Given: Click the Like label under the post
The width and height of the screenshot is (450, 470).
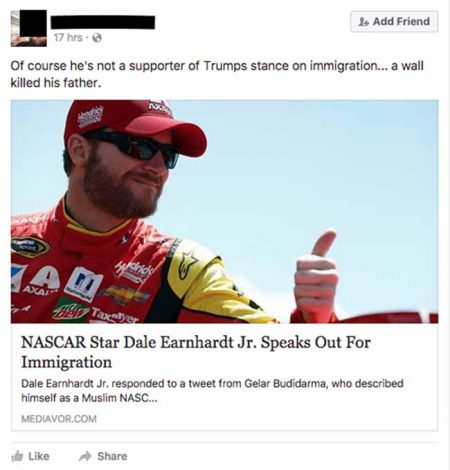Looking at the screenshot, I should tap(39, 456).
